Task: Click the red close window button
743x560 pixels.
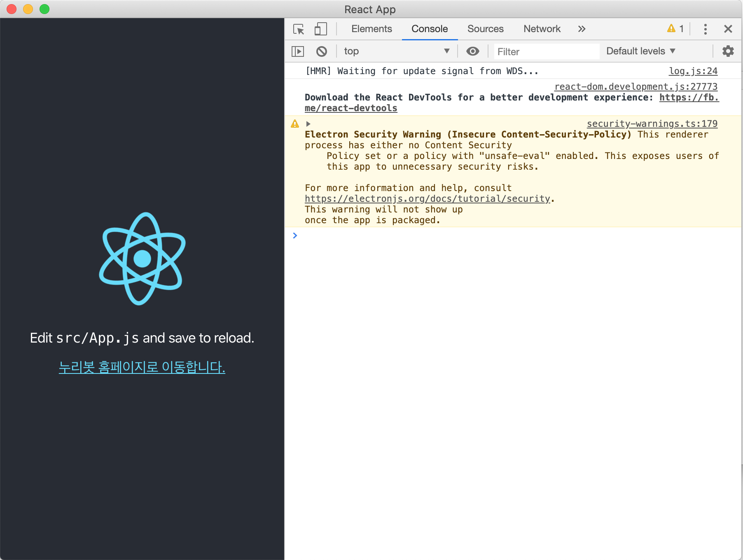Action: 12,9
